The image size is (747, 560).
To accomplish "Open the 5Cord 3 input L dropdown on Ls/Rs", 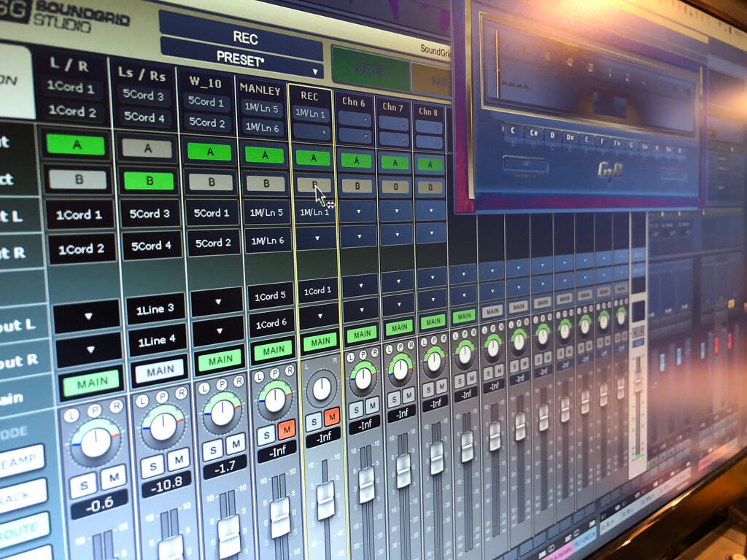I will [150, 214].
